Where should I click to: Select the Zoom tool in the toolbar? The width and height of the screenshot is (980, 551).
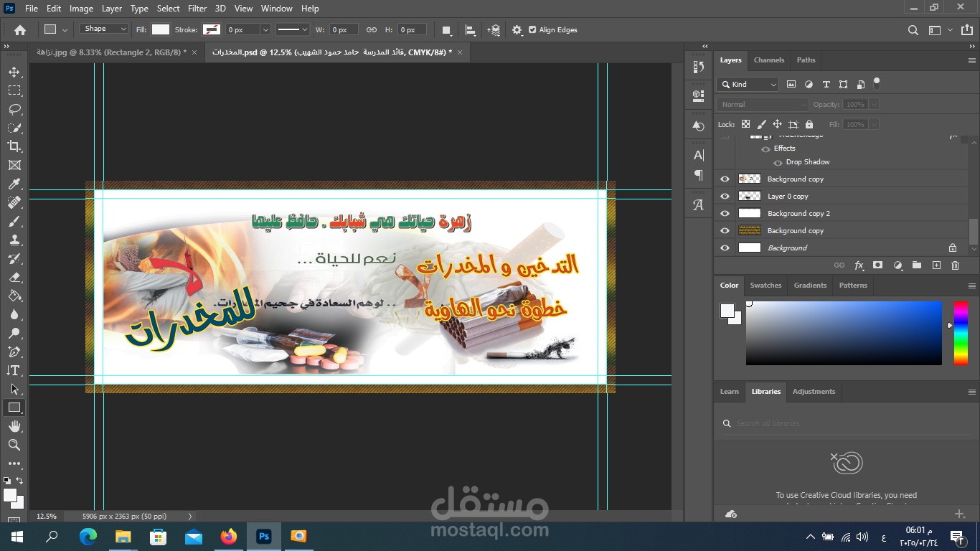coord(14,445)
